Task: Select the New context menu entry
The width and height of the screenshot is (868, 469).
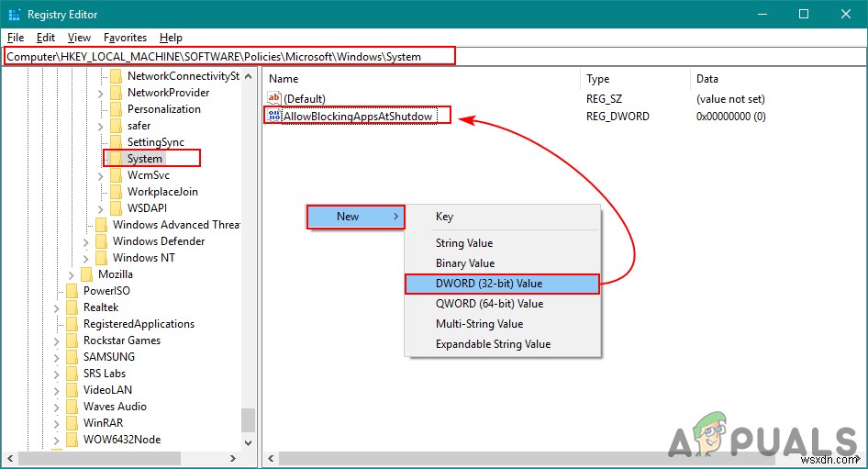Action: pyautogui.click(x=355, y=217)
